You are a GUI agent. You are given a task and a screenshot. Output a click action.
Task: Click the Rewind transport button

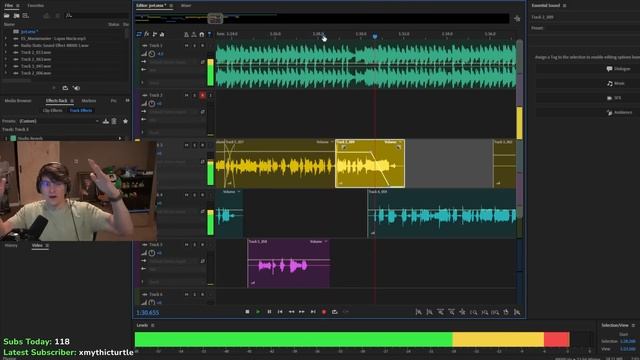pos(291,312)
